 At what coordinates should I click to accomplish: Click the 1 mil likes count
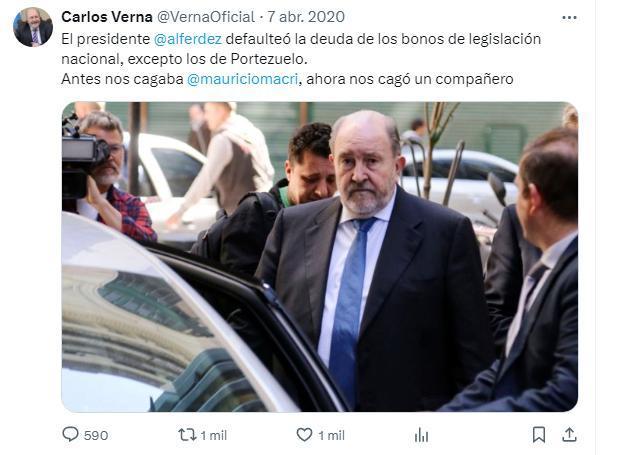pos(332,436)
